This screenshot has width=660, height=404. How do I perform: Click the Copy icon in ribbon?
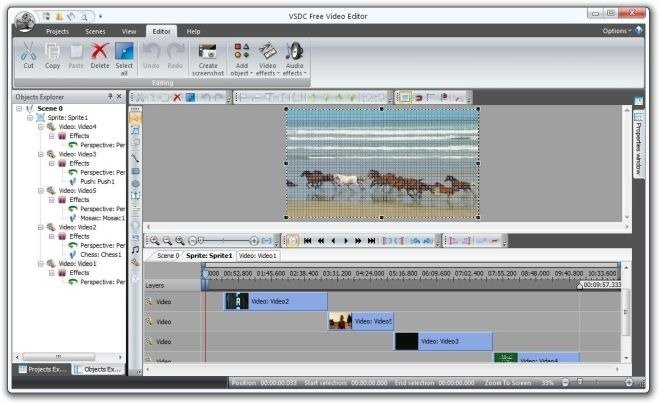52,53
